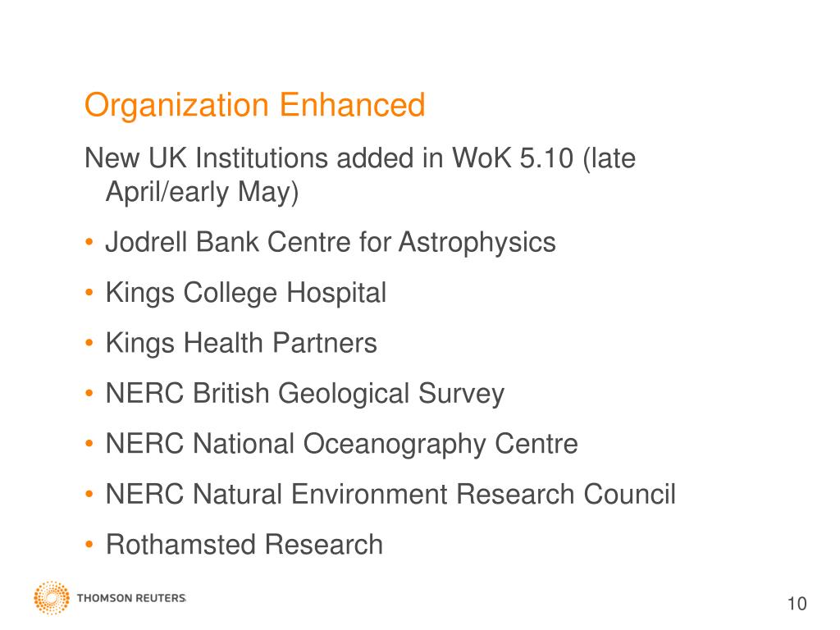The image size is (840, 630).
Task: Click the Jodrell Bank Centre for Astrophysics line
Action: [331, 243]
